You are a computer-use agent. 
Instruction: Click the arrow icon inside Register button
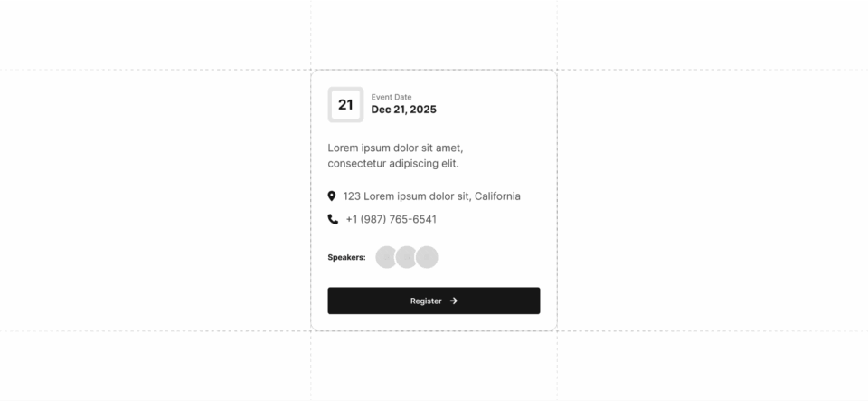tap(453, 301)
